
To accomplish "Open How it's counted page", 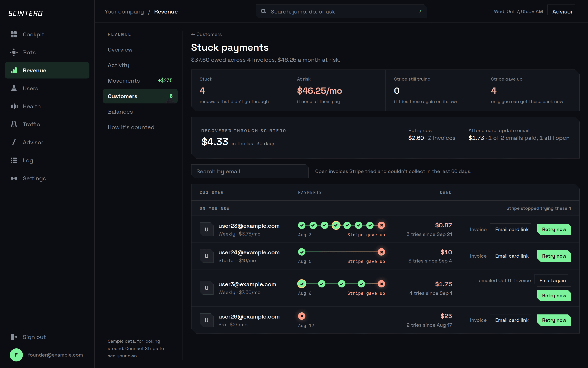I will [140, 127].
